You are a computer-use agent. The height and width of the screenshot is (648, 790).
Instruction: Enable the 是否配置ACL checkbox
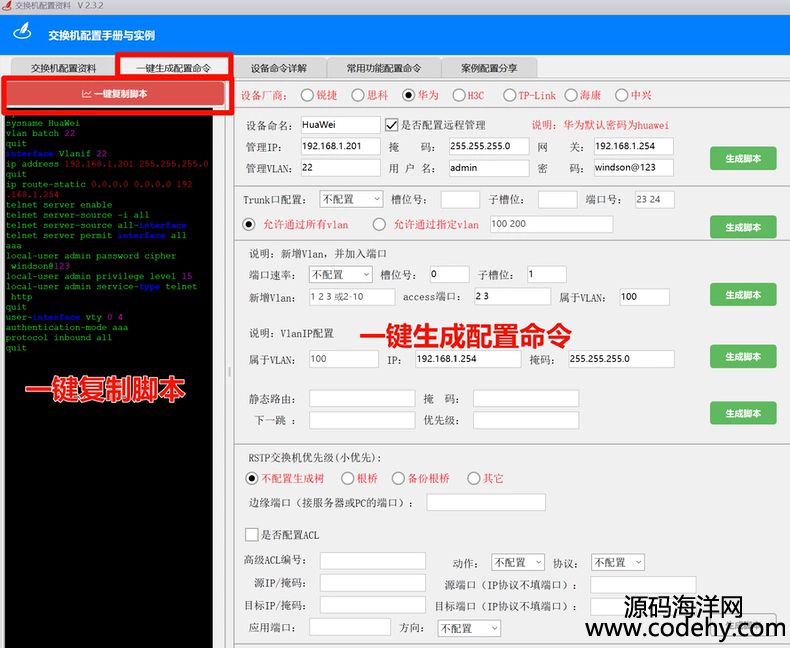[251, 534]
